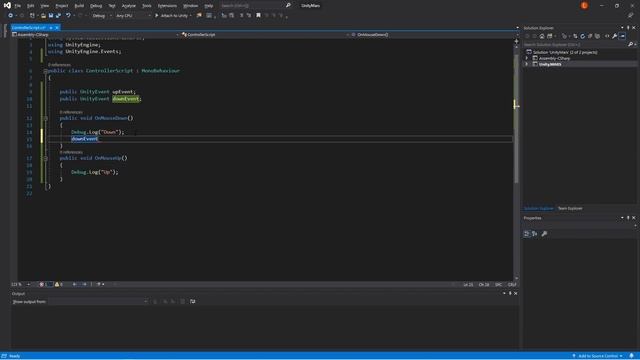Open the Tools menu
640x360 pixels.
point(147,6)
